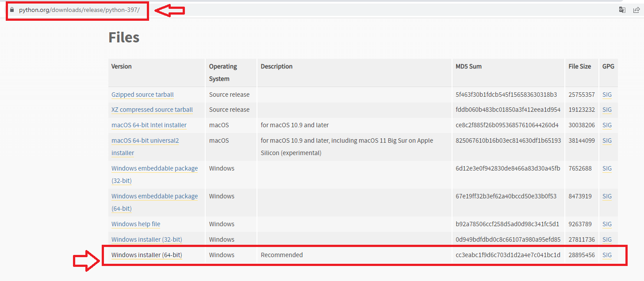Image resolution: width=644 pixels, height=281 pixels.
Task: Click MD5 sum fddb060b483bc01850a3f412eea1d954
Action: pos(508,110)
